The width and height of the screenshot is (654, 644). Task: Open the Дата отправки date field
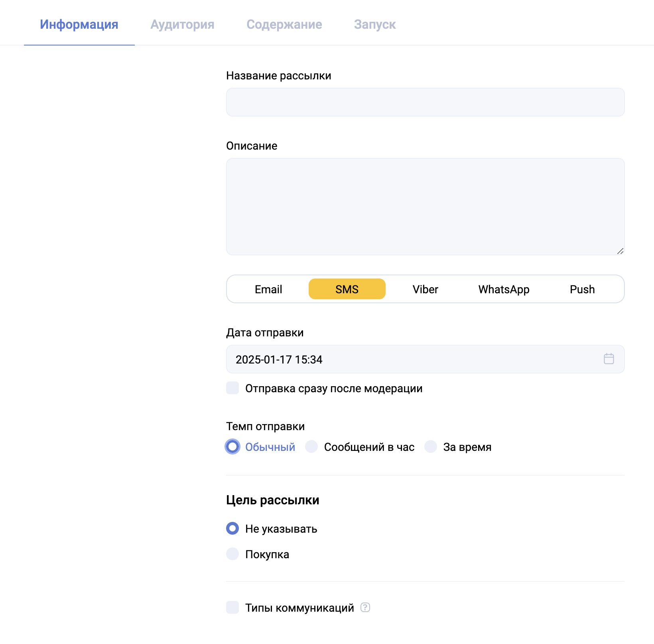(x=415, y=360)
